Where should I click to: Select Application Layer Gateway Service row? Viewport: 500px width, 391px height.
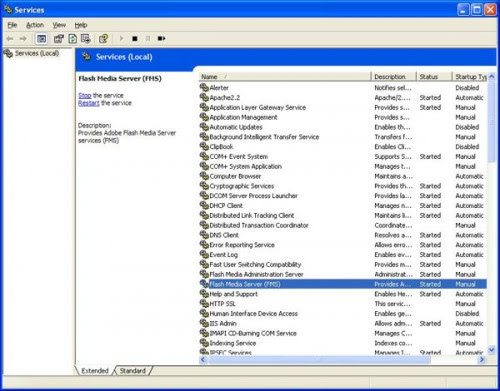343,107
